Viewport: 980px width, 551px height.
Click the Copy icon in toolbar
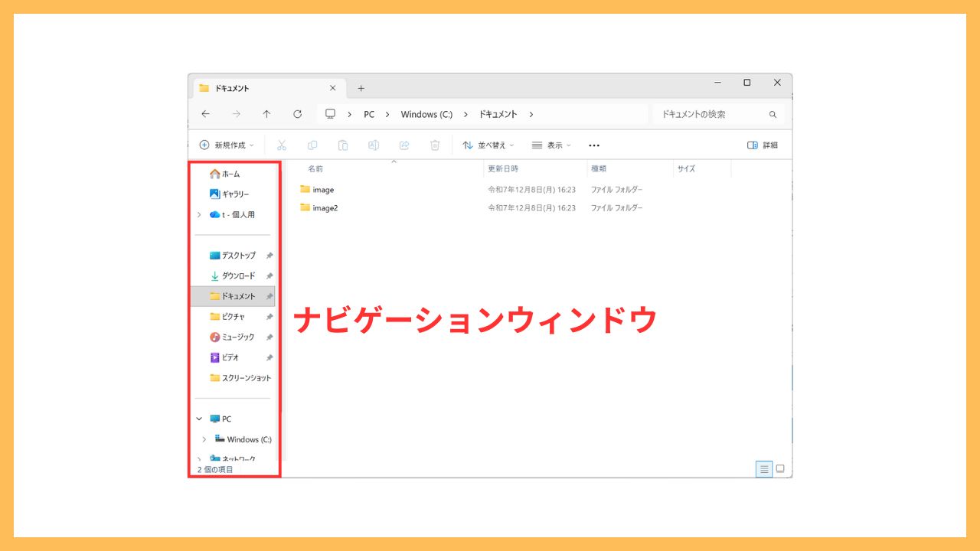312,145
